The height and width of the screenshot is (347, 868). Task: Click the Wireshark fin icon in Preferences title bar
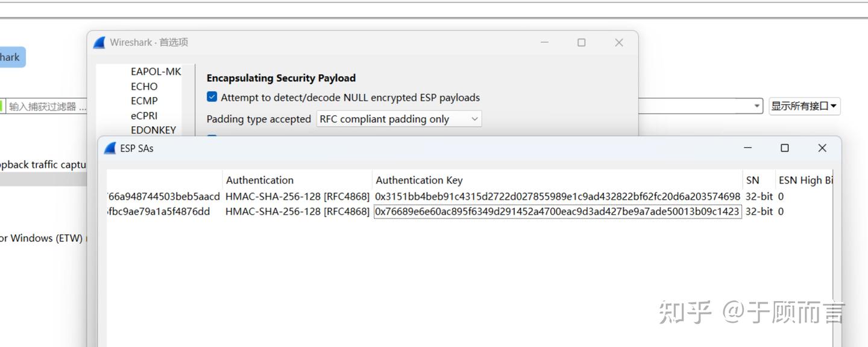[x=99, y=42]
